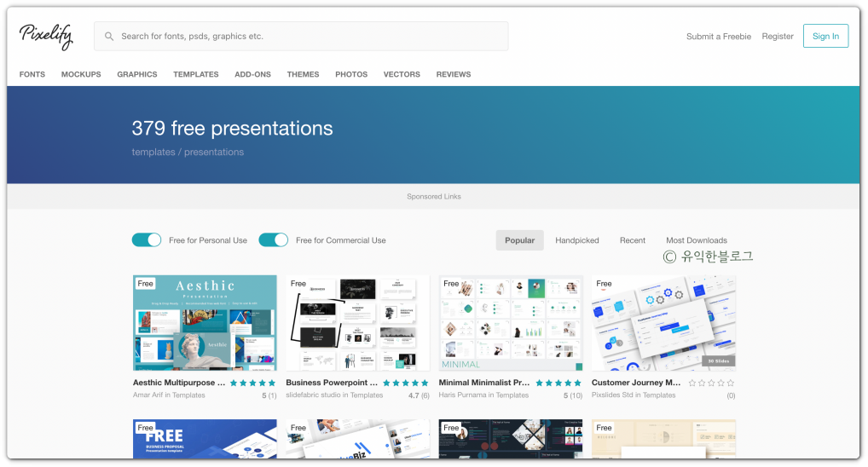Open the PHOTOS menu
The image size is (868, 467).
pos(351,74)
